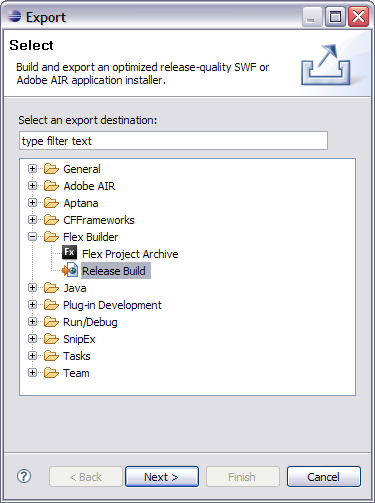
Task: Open help via the question mark icon
Action: coord(24,476)
